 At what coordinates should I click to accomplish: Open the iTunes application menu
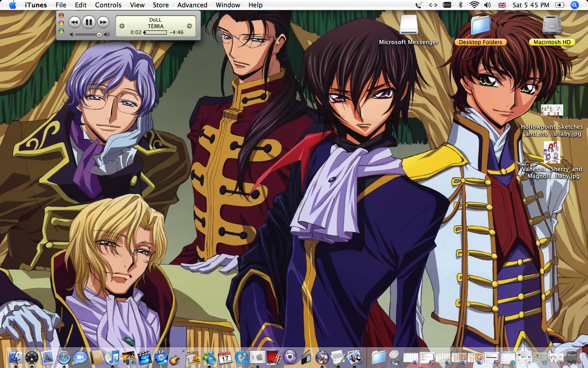pyautogui.click(x=36, y=5)
